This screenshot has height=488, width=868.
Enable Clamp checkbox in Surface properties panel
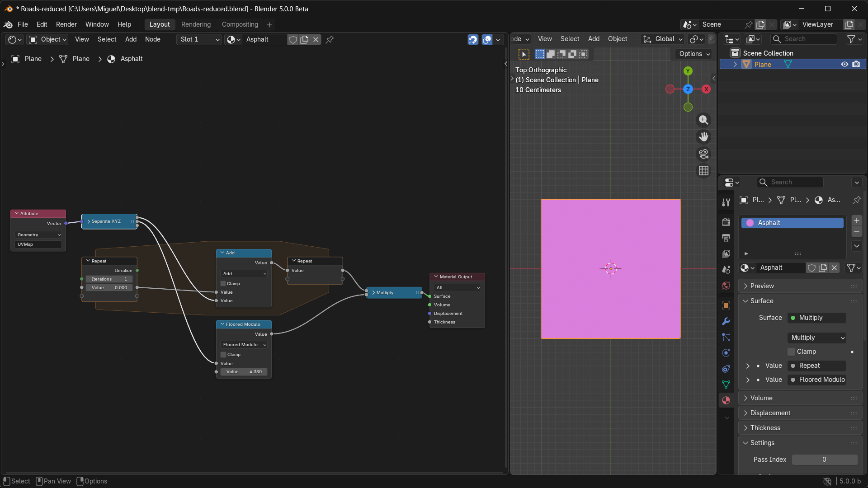click(x=791, y=352)
